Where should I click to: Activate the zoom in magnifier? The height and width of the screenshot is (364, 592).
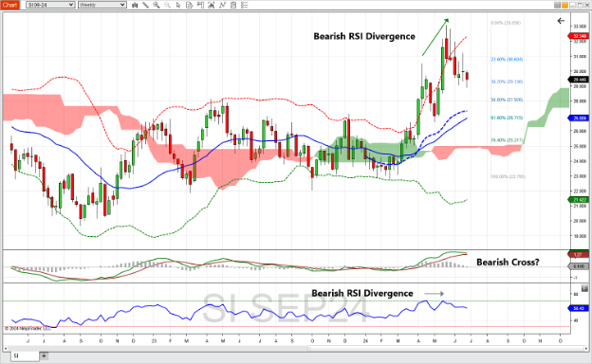[157, 5]
